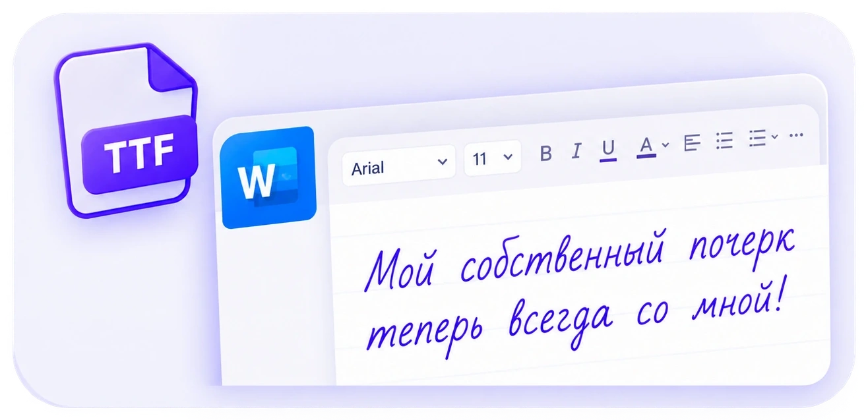This screenshot has height=420, width=868.
Task: Toggle Underline formatting in the toolbar
Action: (x=608, y=150)
